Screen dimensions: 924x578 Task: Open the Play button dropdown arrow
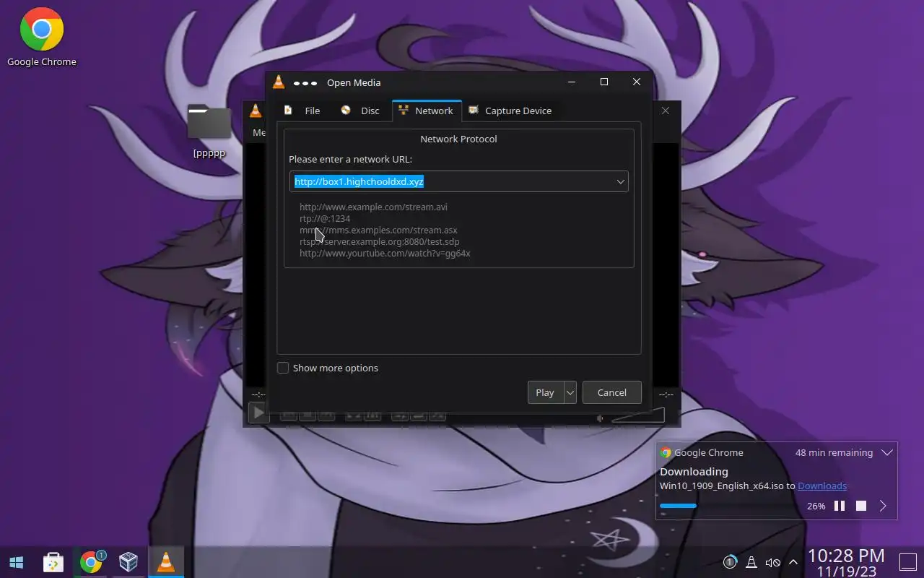[x=570, y=392]
